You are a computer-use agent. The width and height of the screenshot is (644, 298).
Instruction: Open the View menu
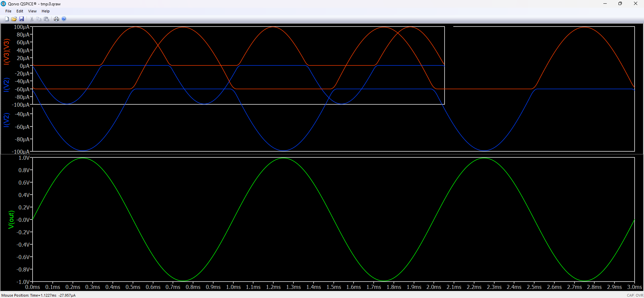tap(32, 11)
